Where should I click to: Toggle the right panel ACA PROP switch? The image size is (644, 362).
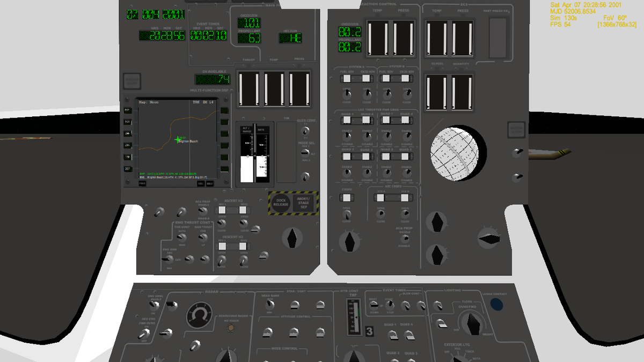(405, 238)
